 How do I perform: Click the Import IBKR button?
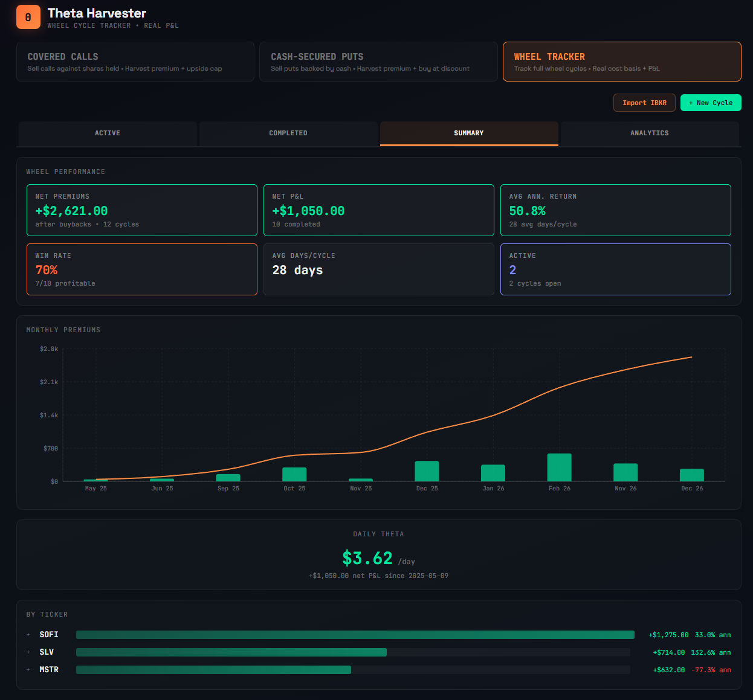[x=644, y=103]
